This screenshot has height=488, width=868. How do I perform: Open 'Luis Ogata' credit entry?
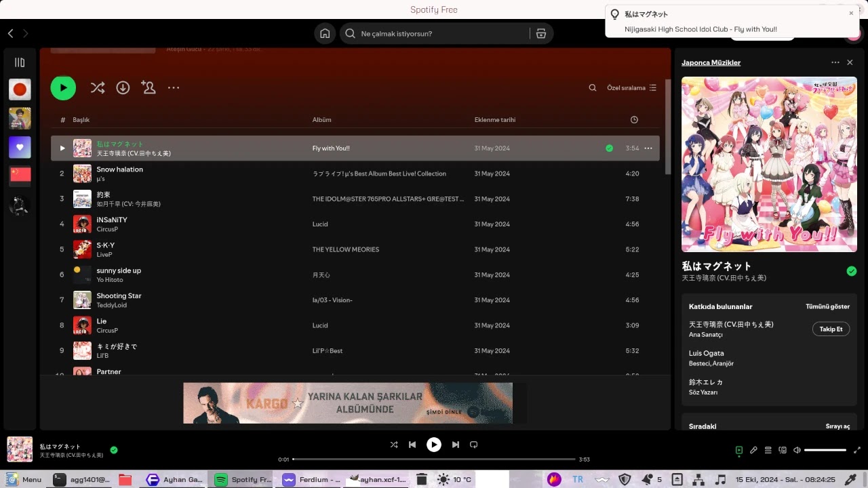pos(706,353)
